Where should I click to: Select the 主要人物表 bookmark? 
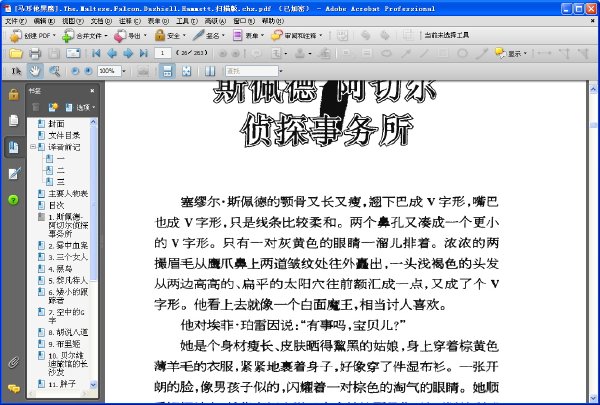[68, 193]
